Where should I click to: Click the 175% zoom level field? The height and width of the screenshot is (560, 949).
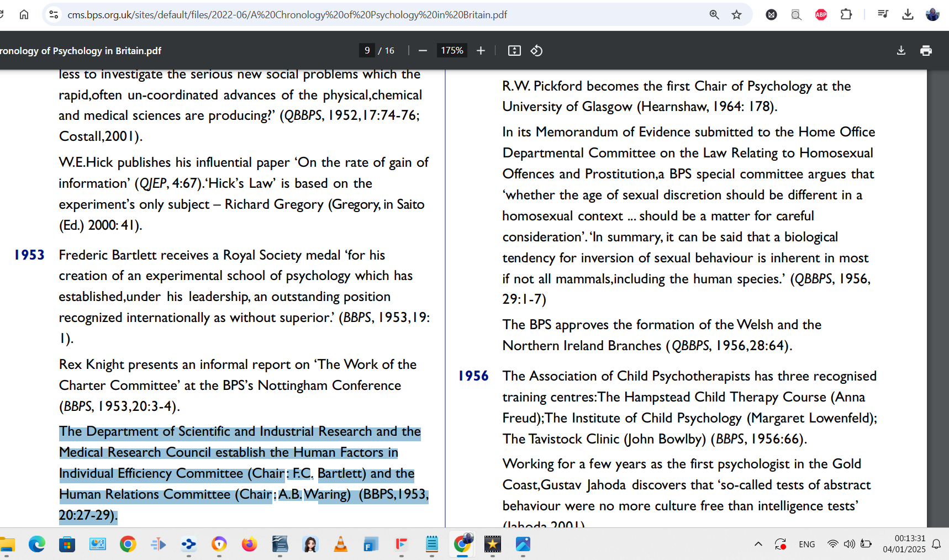(452, 51)
